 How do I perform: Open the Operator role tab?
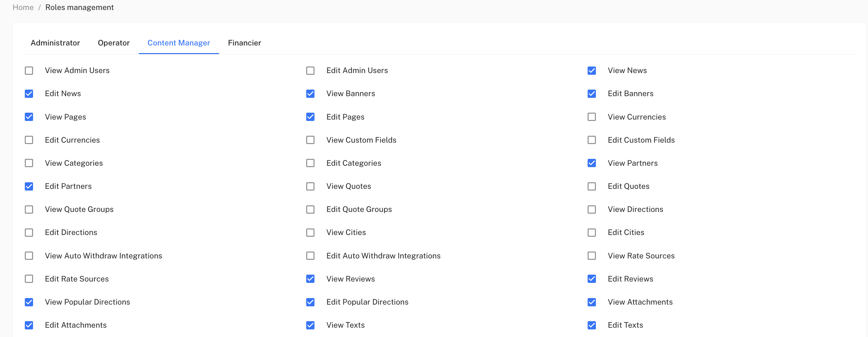coord(114,43)
